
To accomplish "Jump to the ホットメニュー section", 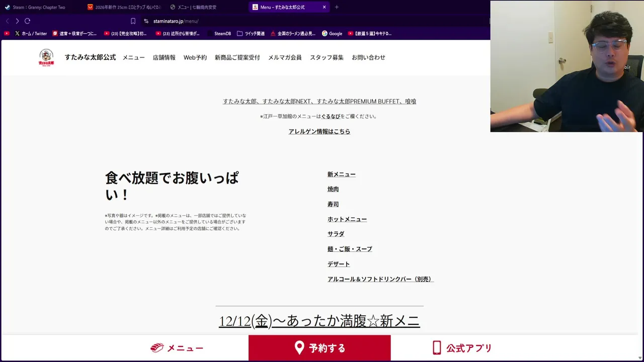I will [x=347, y=219].
